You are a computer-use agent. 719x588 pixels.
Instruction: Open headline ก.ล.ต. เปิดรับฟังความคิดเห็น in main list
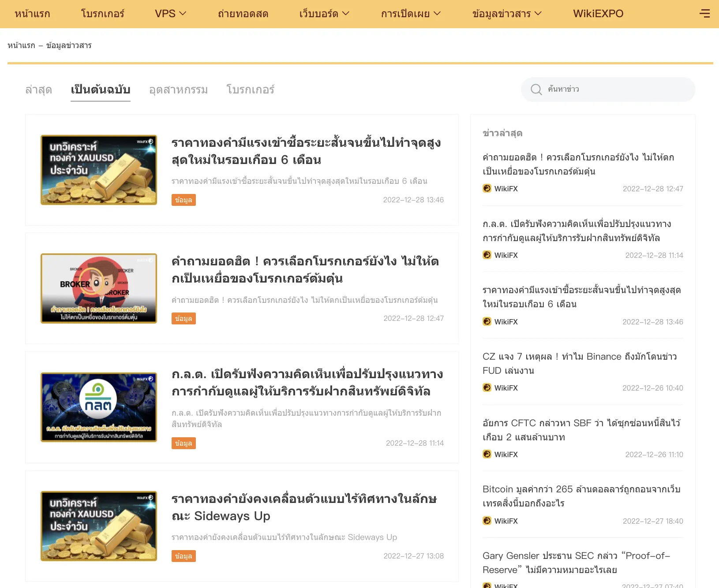click(307, 383)
